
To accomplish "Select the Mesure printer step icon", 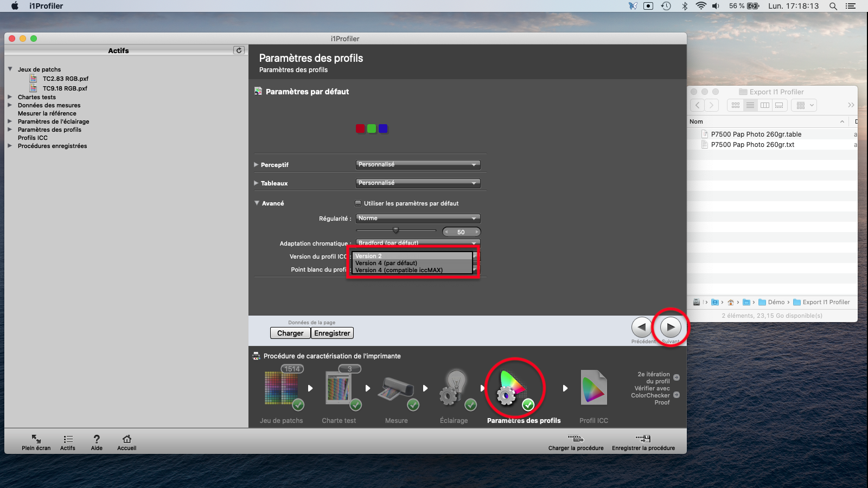I will pos(397,389).
